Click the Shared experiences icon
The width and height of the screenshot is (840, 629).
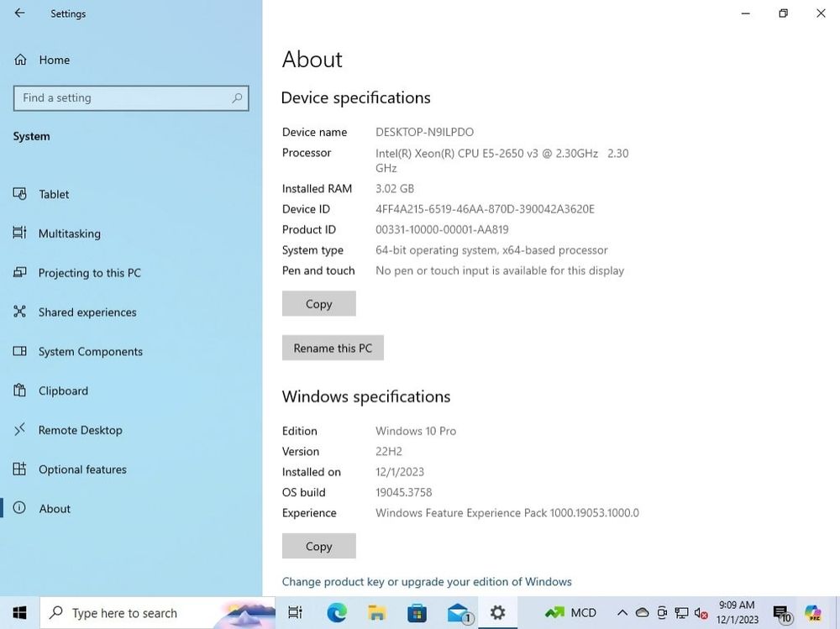click(20, 312)
